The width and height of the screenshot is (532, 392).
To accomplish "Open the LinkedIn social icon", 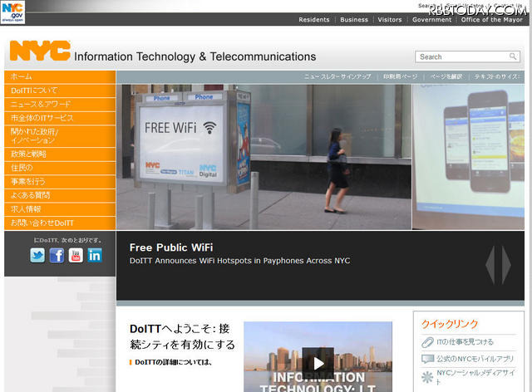I will (x=95, y=256).
